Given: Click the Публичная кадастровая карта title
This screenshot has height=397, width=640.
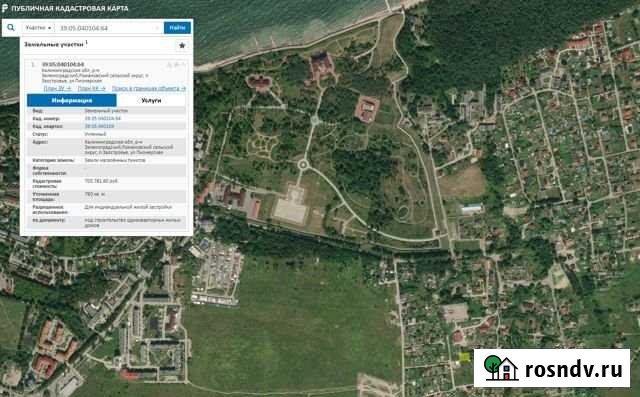Looking at the screenshot, I should click(70, 8).
